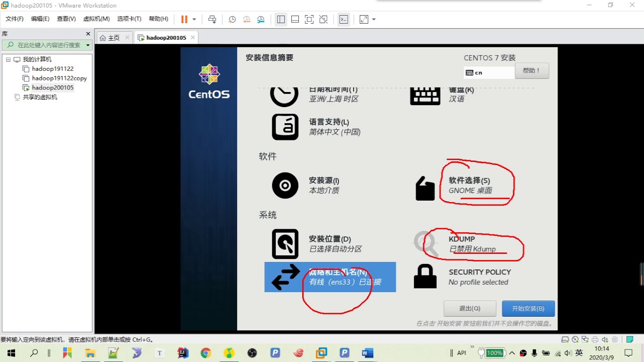
Task: Click the stretch guest display icon
Action: 364,19
